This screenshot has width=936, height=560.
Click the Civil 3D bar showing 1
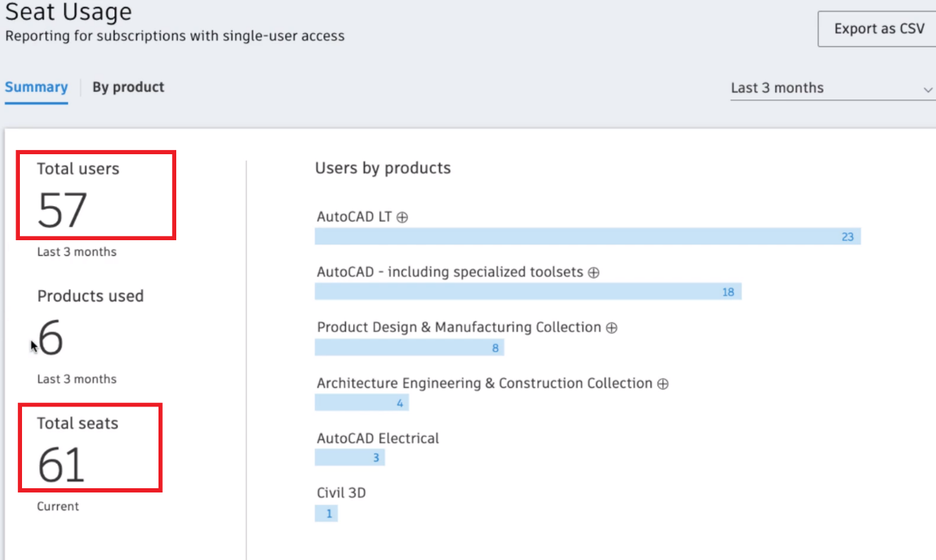[326, 513]
